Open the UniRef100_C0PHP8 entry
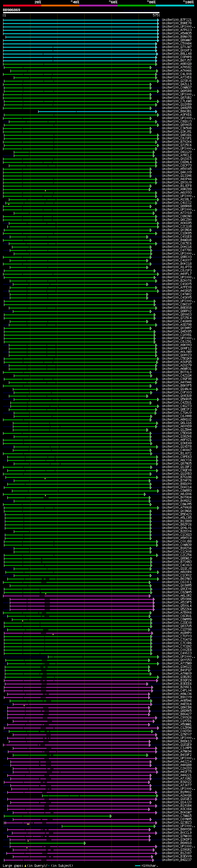197x868 pixels. pos(177,57)
